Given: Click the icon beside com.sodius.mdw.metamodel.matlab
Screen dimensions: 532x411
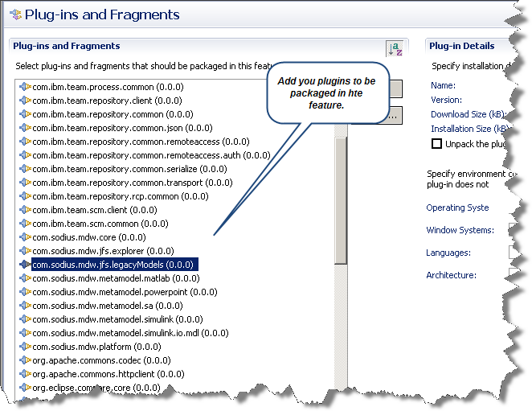Looking at the screenshot, I should coord(25,278).
